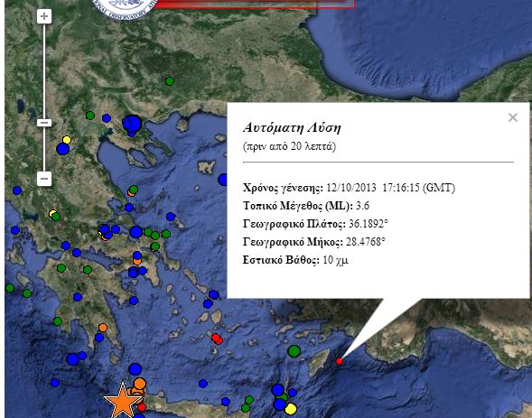The width and height of the screenshot is (532, 418).
Task: Select the large orange marker near western Crete
Action: pos(139,384)
